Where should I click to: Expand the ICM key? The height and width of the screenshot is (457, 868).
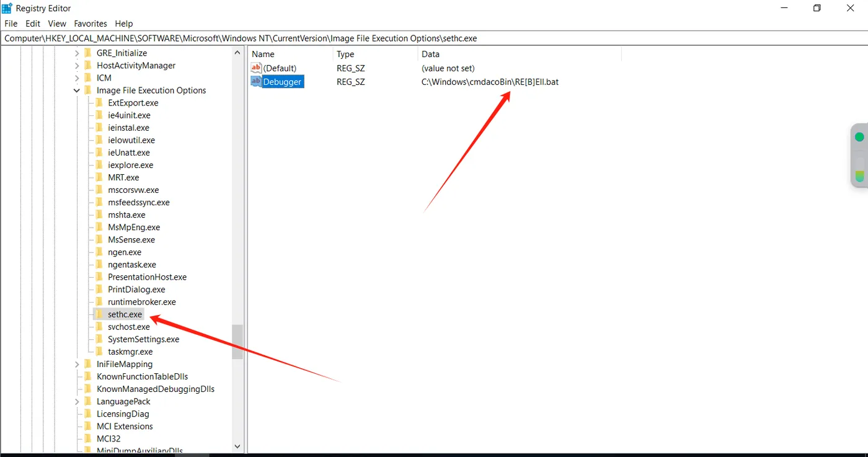[x=77, y=78]
